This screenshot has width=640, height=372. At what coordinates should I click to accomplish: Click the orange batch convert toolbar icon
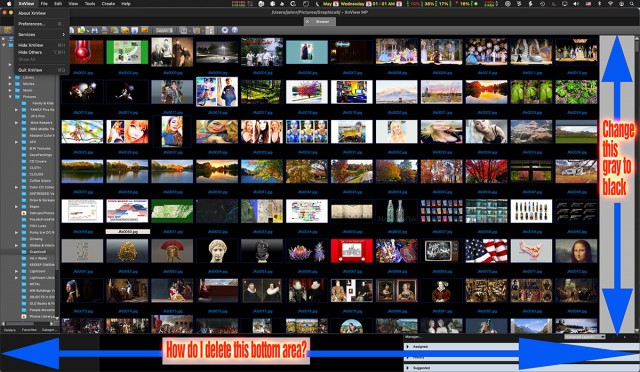point(144,30)
